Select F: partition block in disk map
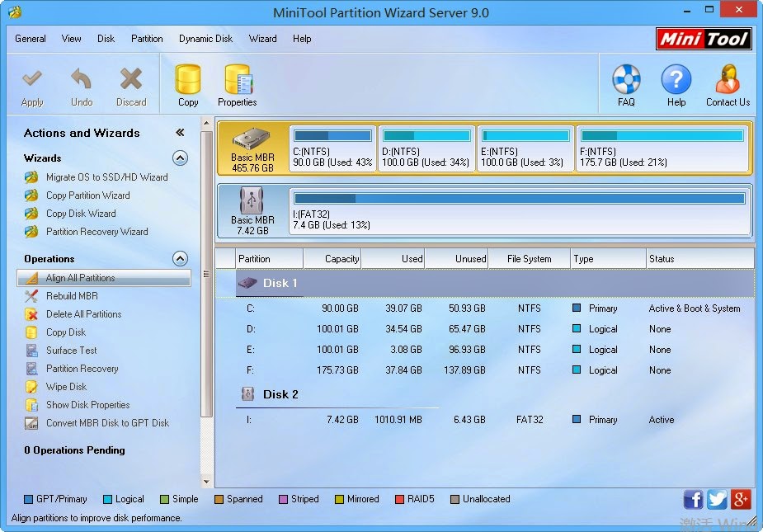 tap(662, 148)
